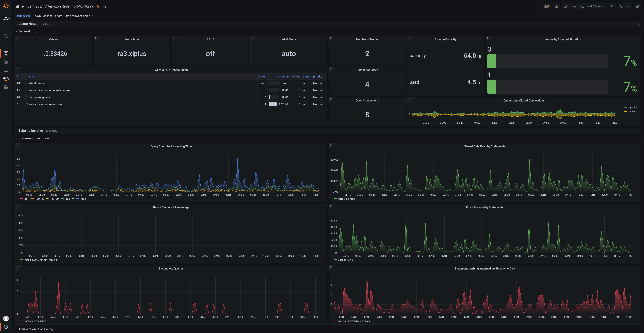
Task: Sort the table by the # column header
Action: click(18, 77)
